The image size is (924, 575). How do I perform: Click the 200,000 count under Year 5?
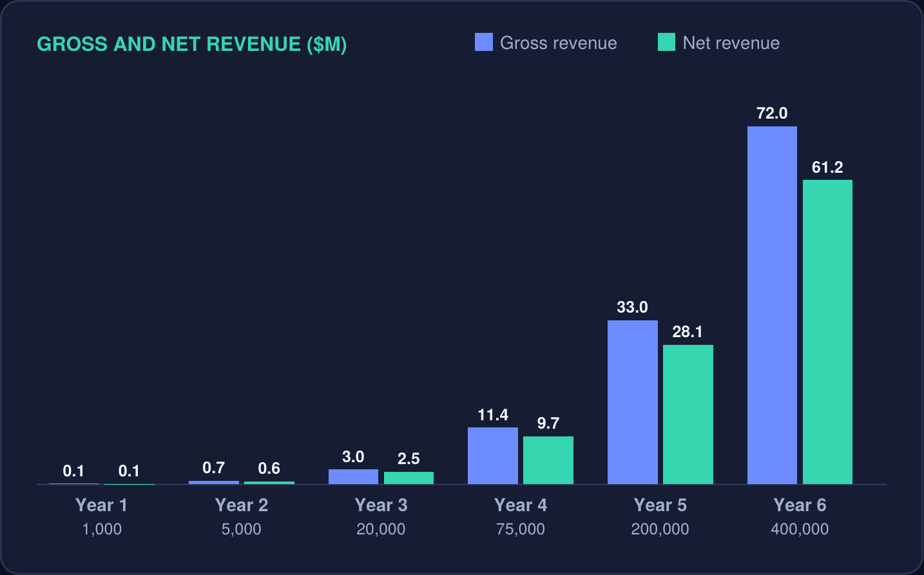pos(660,529)
